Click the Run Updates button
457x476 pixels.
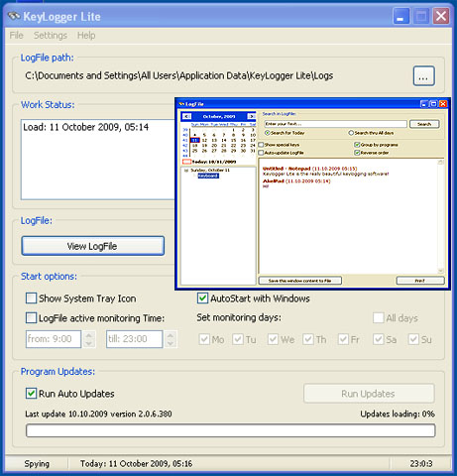point(369,394)
